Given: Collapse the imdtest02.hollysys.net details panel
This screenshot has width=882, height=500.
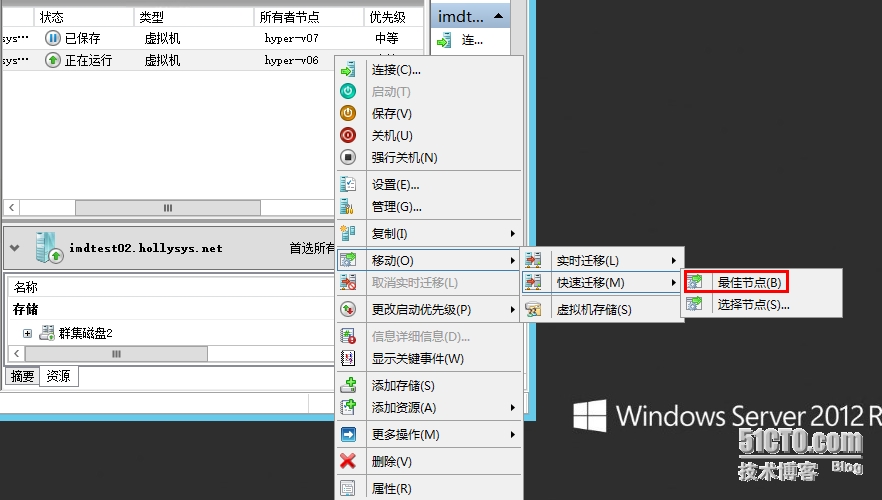Looking at the screenshot, I should 15,248.
